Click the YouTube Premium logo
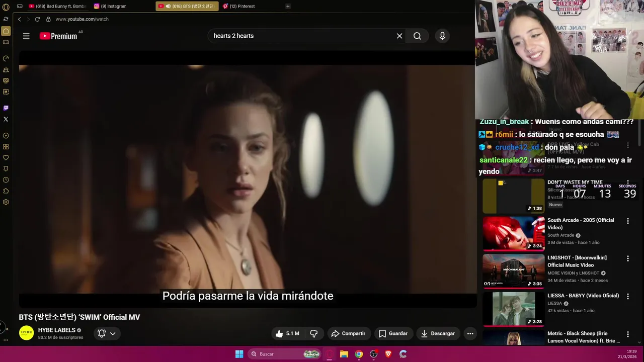This screenshot has width=644, height=362. click(58, 36)
